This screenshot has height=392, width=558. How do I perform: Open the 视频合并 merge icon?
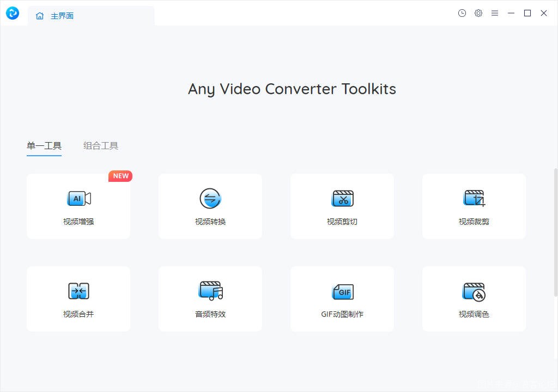point(78,291)
